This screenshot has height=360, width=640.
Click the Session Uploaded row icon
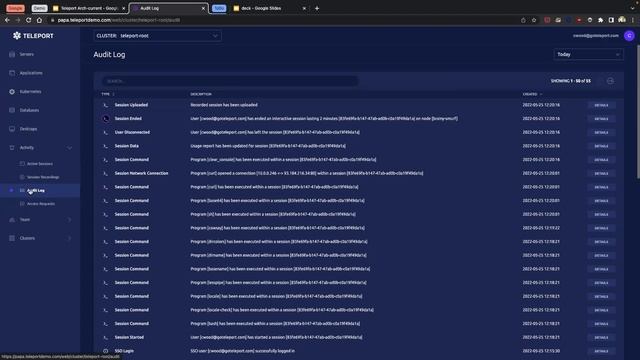click(x=106, y=105)
